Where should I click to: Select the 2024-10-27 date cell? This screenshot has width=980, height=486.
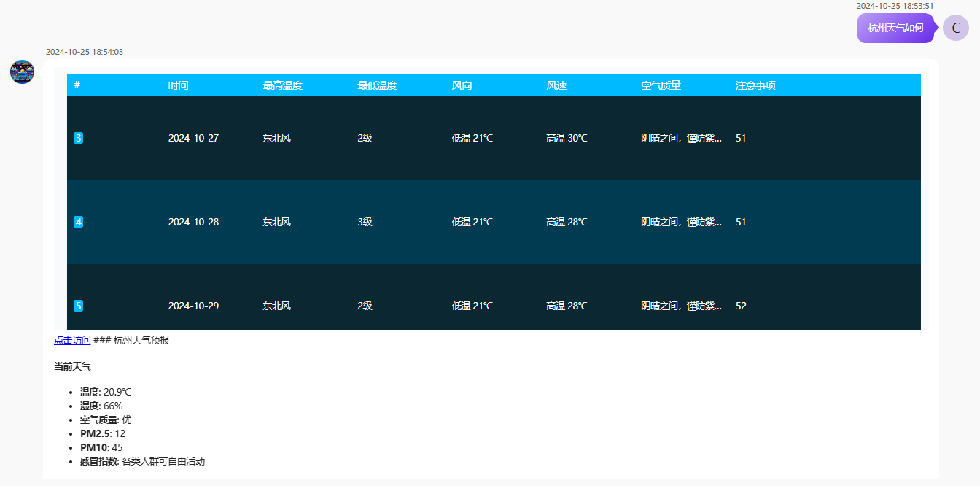(193, 138)
